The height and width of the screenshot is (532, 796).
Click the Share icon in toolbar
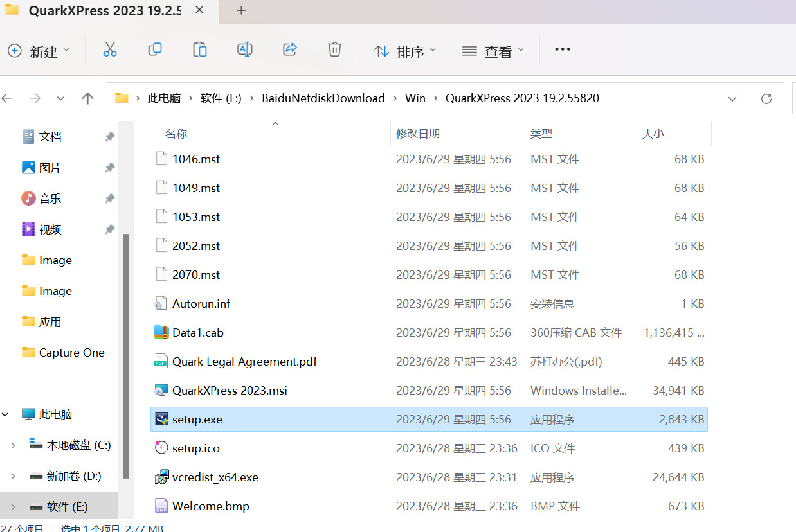pos(290,50)
